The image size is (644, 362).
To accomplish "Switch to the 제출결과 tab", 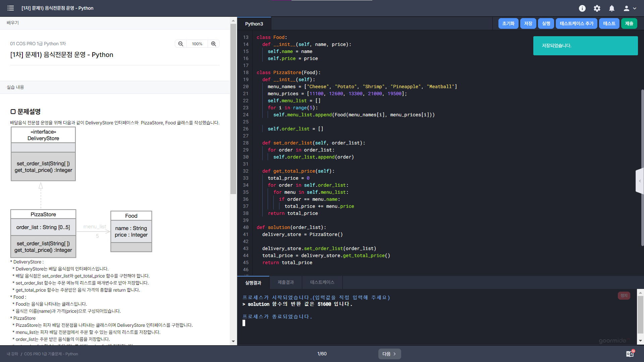I will pos(285,282).
